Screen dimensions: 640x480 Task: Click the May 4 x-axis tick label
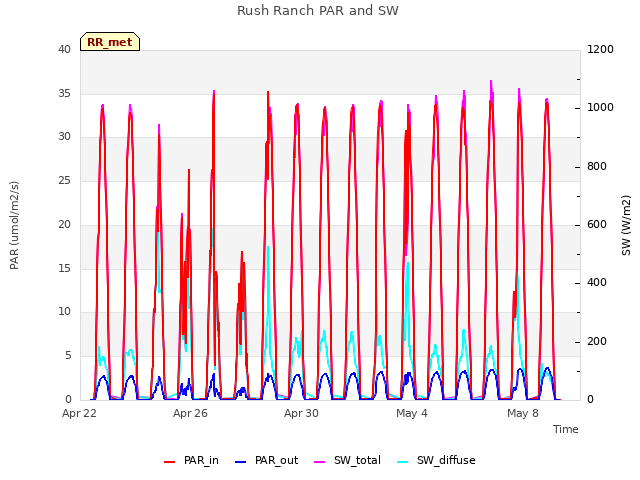[412, 413]
